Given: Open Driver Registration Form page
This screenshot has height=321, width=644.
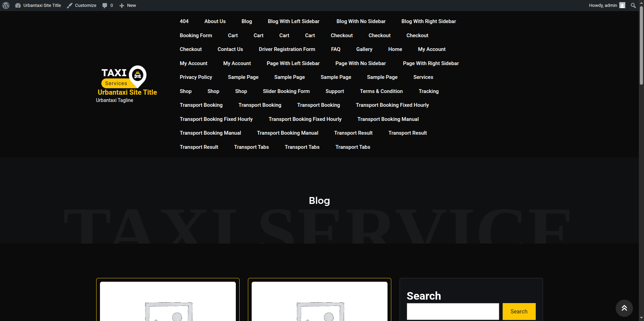Looking at the screenshot, I should [287, 49].
